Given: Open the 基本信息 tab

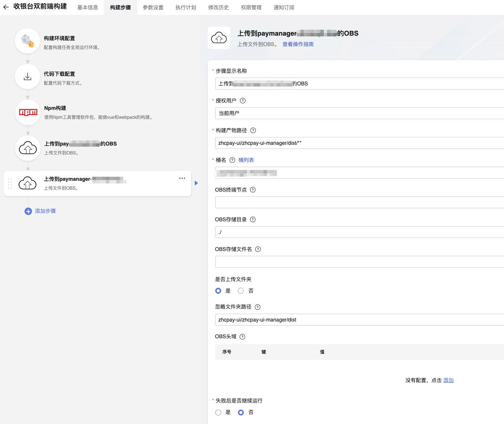Looking at the screenshot, I should pyautogui.click(x=88, y=7).
